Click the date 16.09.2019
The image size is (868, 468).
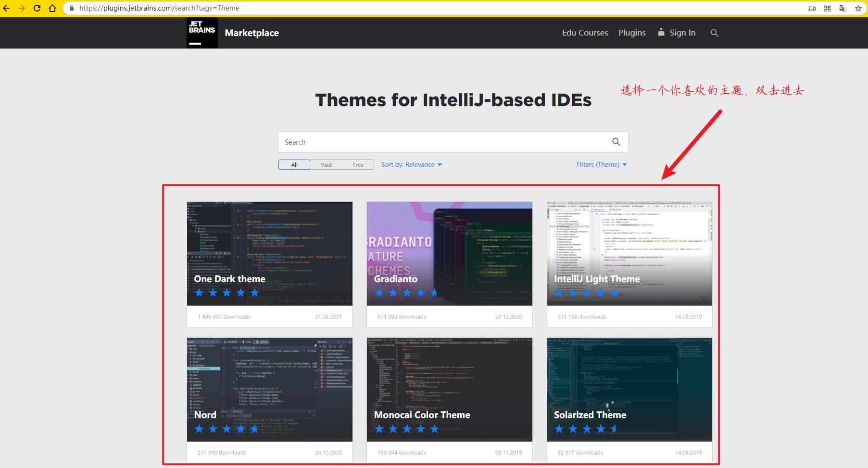pyautogui.click(x=689, y=317)
